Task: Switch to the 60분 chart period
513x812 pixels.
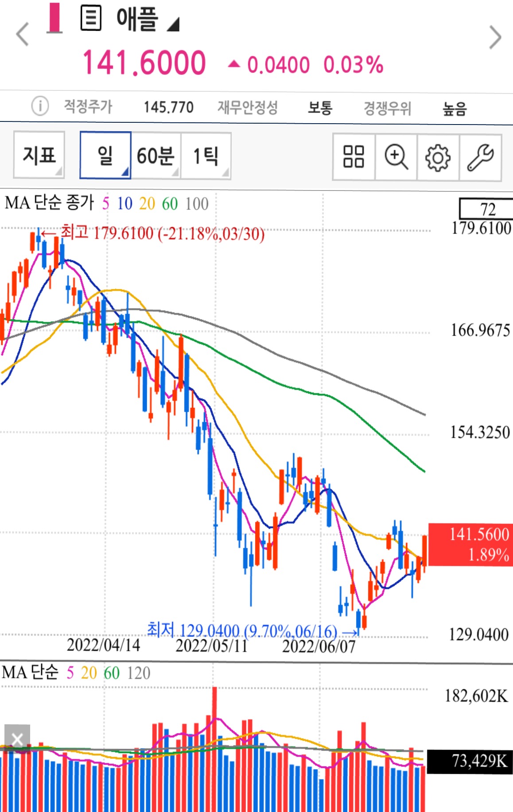Action: click(x=155, y=155)
